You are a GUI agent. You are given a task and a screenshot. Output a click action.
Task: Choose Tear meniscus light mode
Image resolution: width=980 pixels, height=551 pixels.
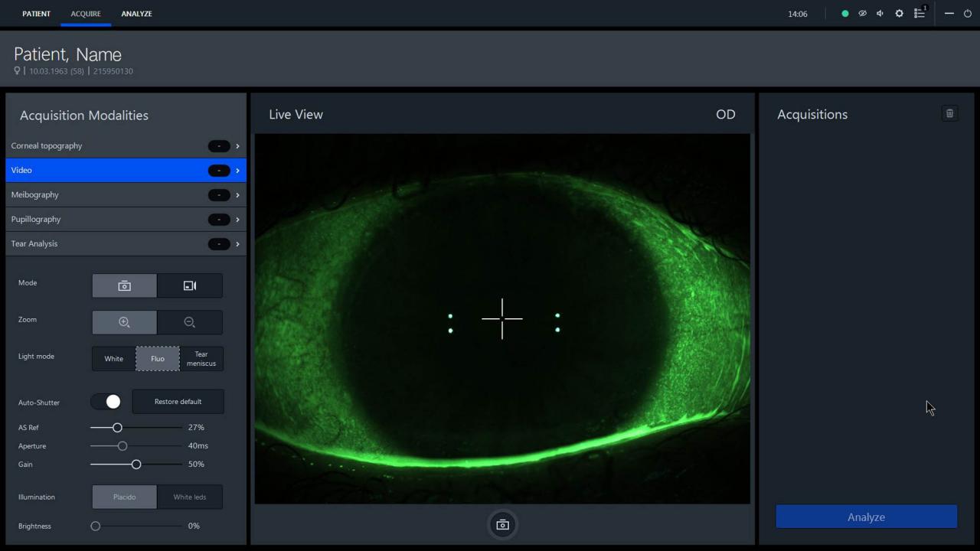pyautogui.click(x=201, y=359)
